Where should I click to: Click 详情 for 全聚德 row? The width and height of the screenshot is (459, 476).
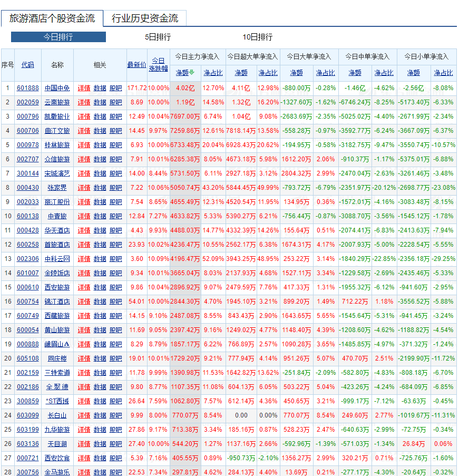tap(84, 387)
